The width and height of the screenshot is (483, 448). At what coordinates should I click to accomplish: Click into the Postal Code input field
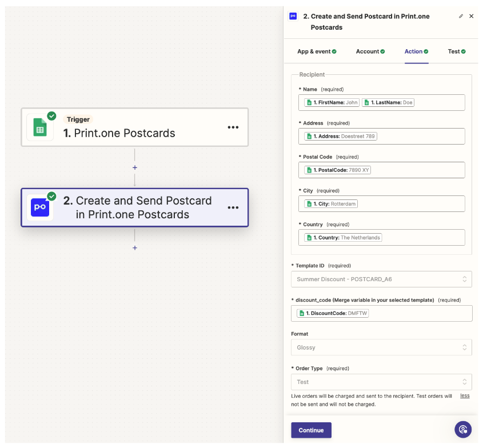pyautogui.click(x=382, y=170)
